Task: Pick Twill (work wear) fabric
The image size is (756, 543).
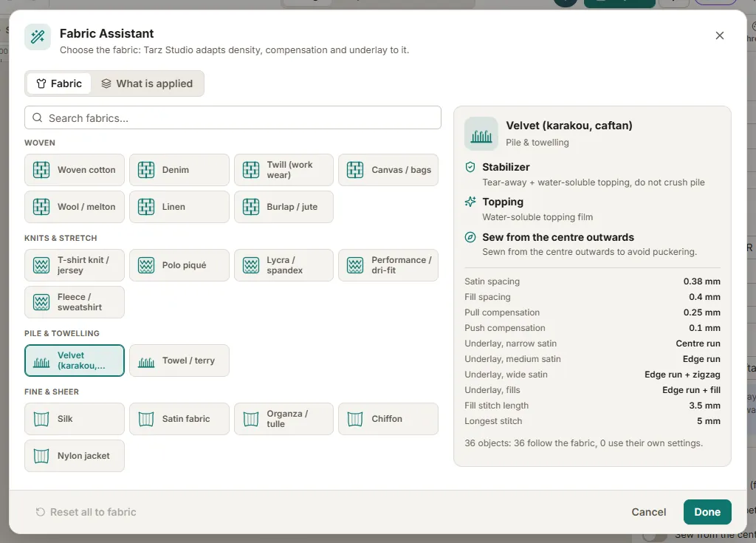Action: tap(283, 170)
